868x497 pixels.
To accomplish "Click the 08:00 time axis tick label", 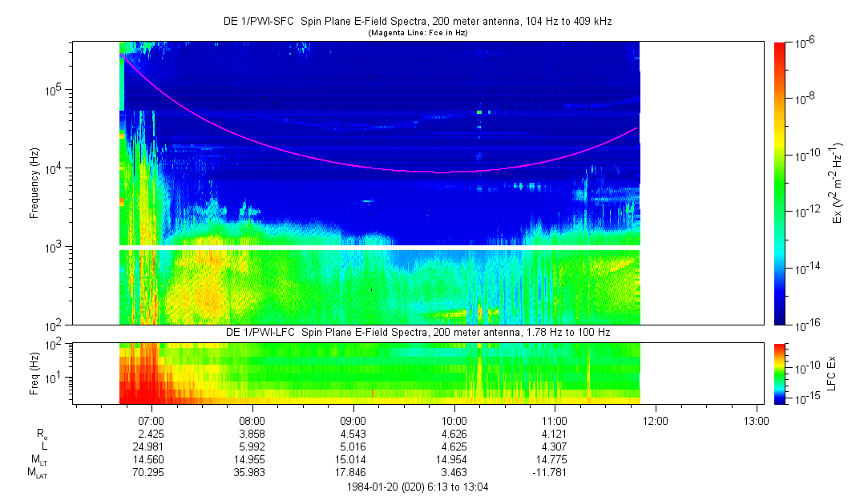I will [252, 420].
